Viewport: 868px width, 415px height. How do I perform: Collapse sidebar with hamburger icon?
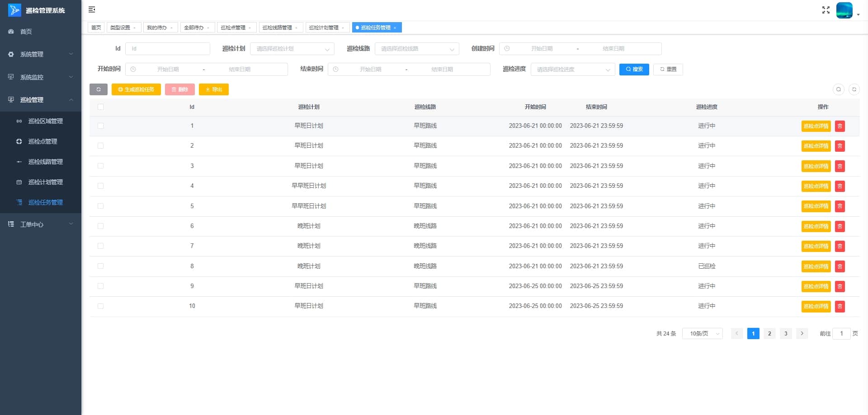tap(92, 9)
